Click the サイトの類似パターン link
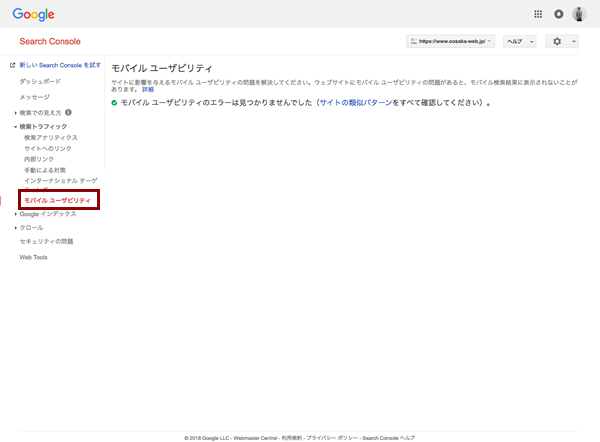The width and height of the screenshot is (600, 442). point(355,103)
